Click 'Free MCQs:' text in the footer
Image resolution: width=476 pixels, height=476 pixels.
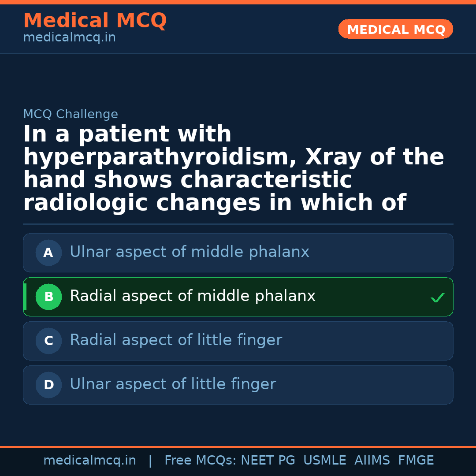coord(201,461)
